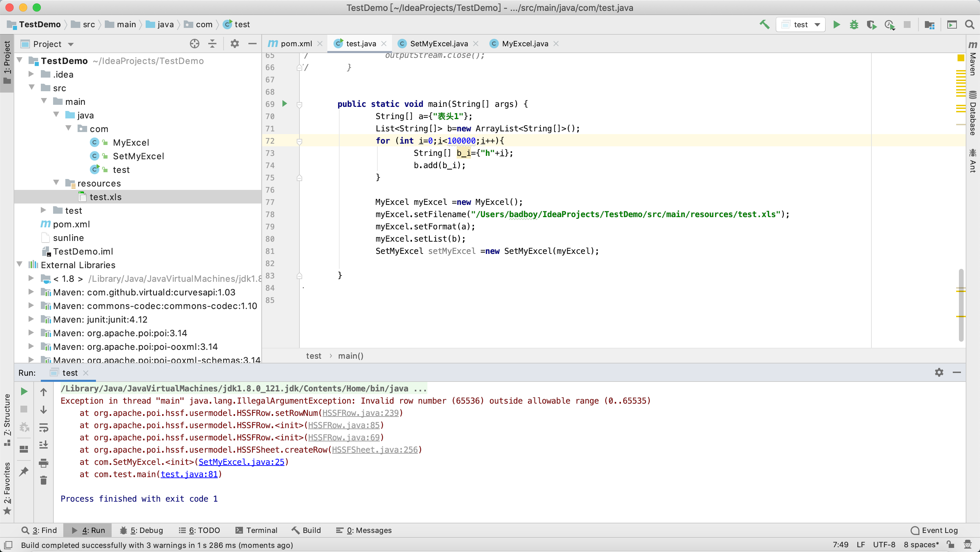The image size is (980, 552).
Task: Click the test.java:81 stack trace link
Action: tap(189, 474)
